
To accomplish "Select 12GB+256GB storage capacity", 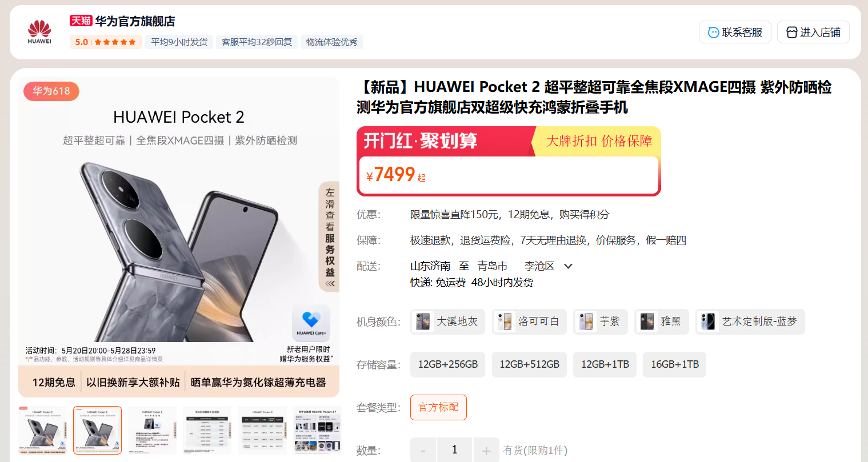I will click(x=448, y=364).
